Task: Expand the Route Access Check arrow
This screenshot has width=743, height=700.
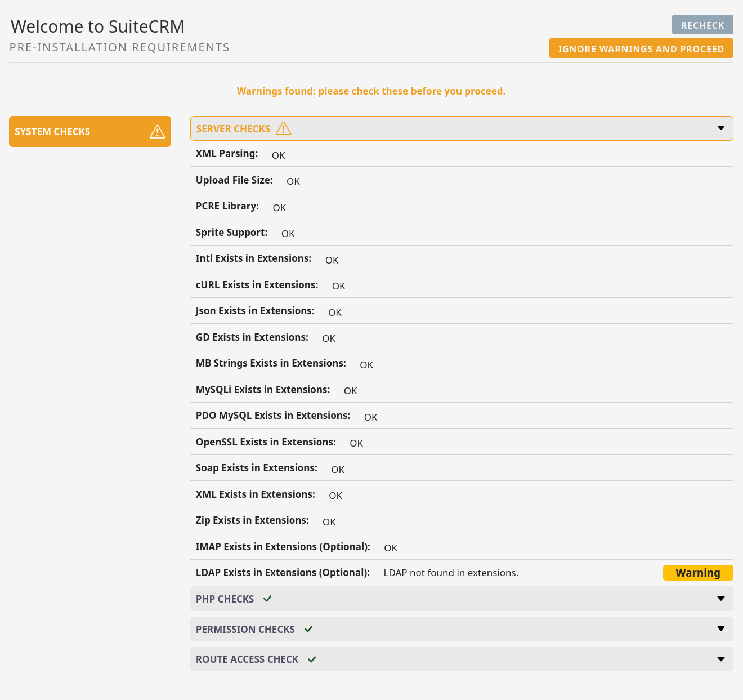Action: point(720,659)
